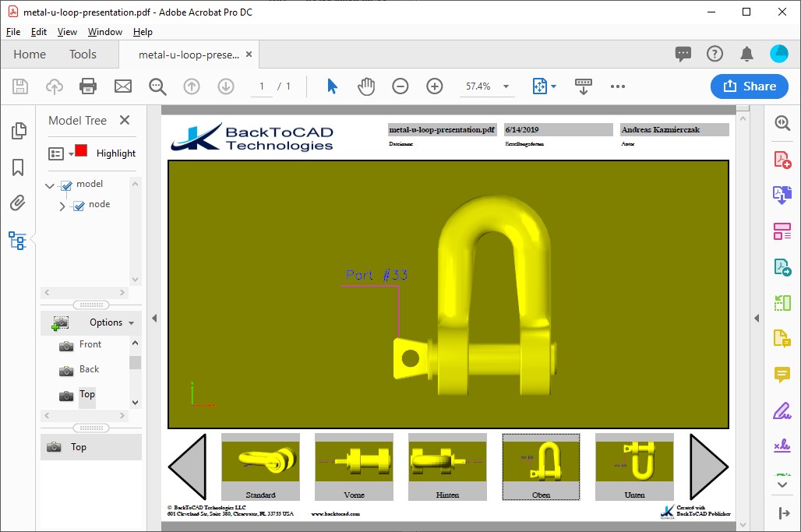Screen dimensions: 801x532
Task: Open the File menu
Action: [x=13, y=32]
